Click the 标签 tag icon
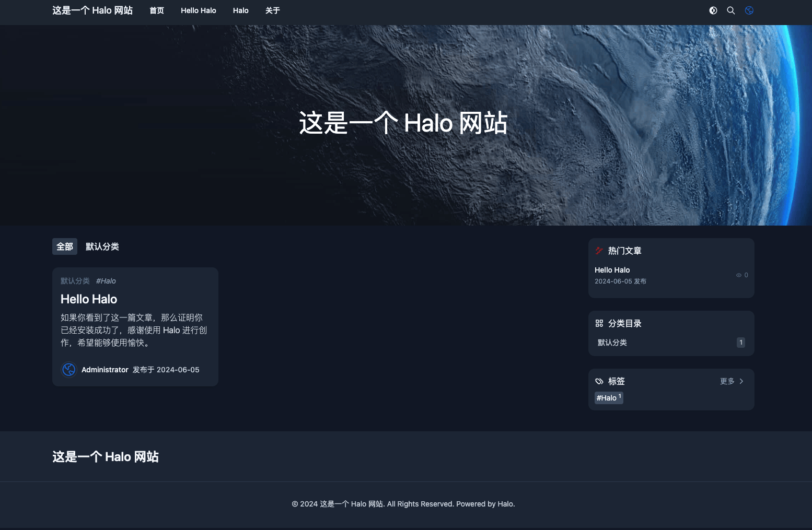 (599, 381)
